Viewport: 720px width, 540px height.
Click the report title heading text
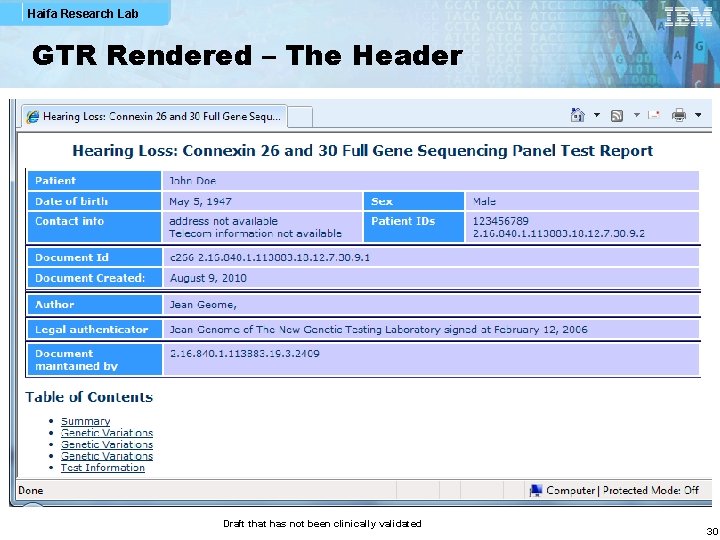coord(363,151)
